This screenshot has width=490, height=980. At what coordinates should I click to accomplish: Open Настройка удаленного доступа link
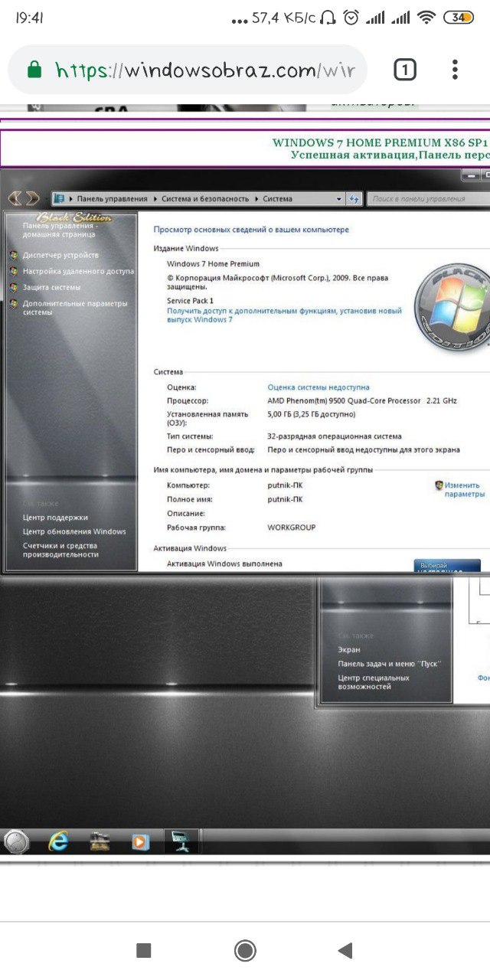78,271
